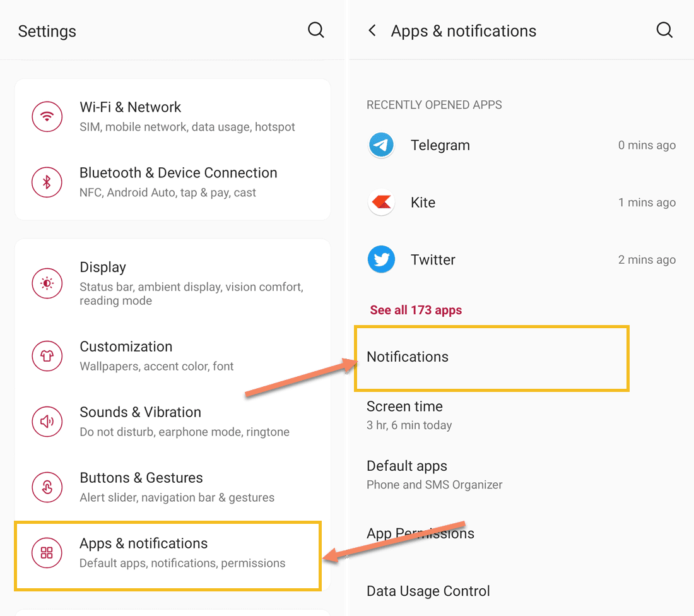Open Customization settings entry
Viewport: 694px width, 616px height.
click(173, 356)
